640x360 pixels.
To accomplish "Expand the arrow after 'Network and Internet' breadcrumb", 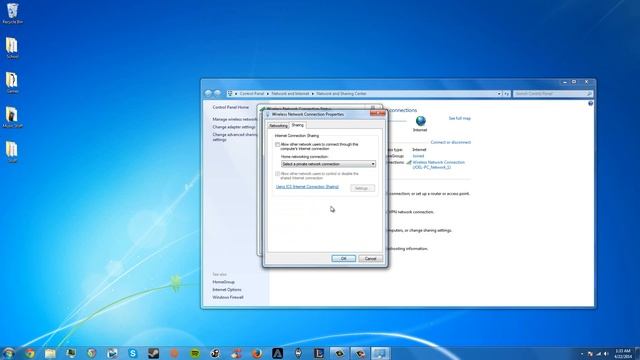I will [x=313, y=93].
